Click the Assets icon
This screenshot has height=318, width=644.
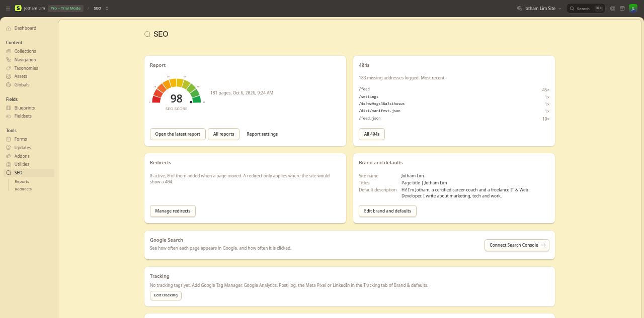(9, 76)
